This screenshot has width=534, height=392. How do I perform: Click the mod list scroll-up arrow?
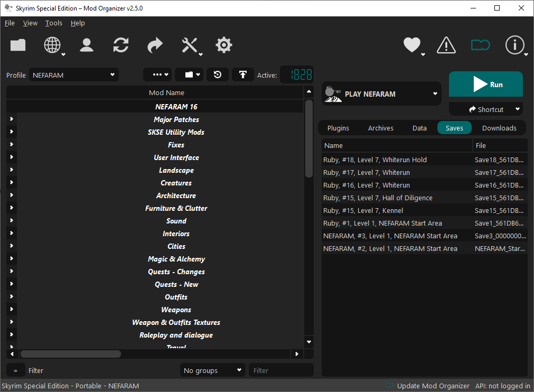309,91
